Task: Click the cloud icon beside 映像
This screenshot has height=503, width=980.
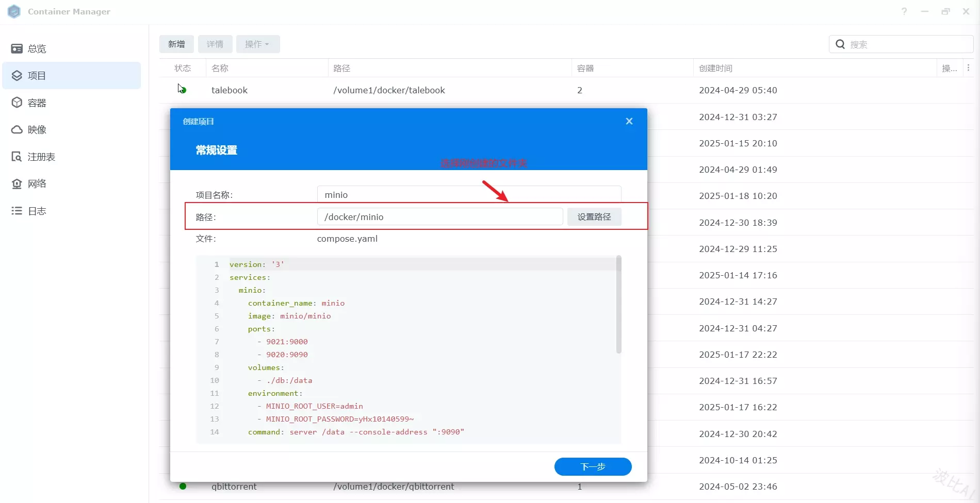Action: pos(17,129)
